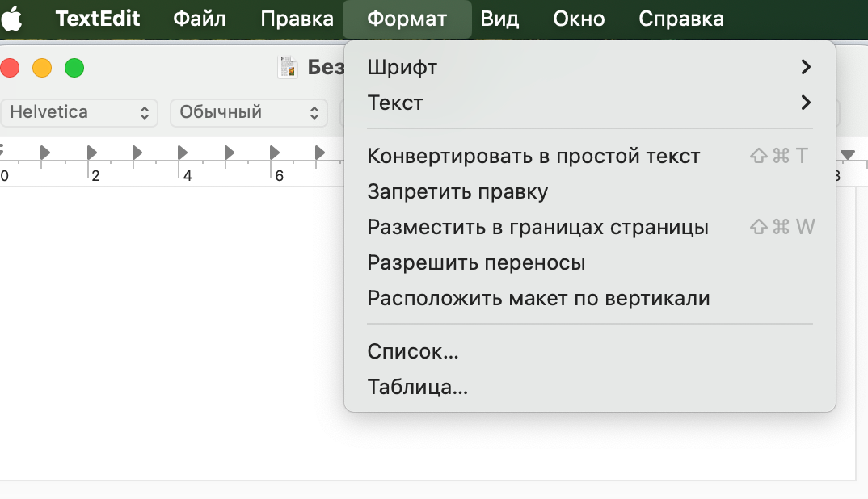Expand the Текст submenu
Image resolution: width=868 pixels, height=499 pixels.
tap(589, 103)
